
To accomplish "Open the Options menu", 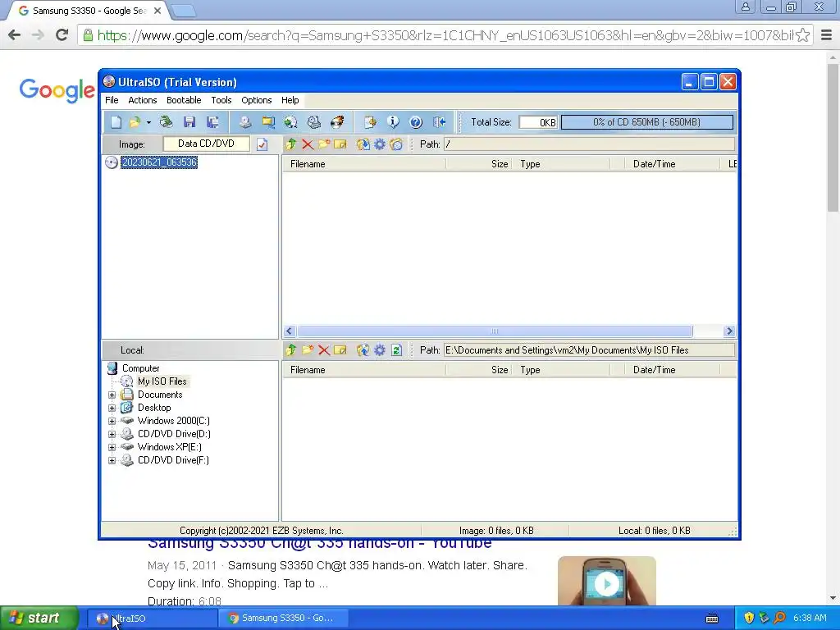I will 257,100.
